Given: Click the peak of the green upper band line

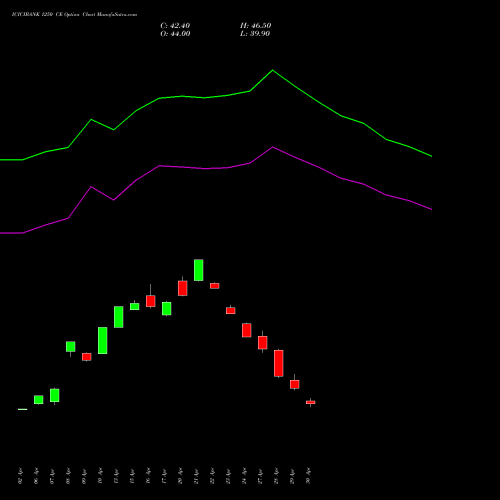Looking at the screenshot, I should coord(272,70).
